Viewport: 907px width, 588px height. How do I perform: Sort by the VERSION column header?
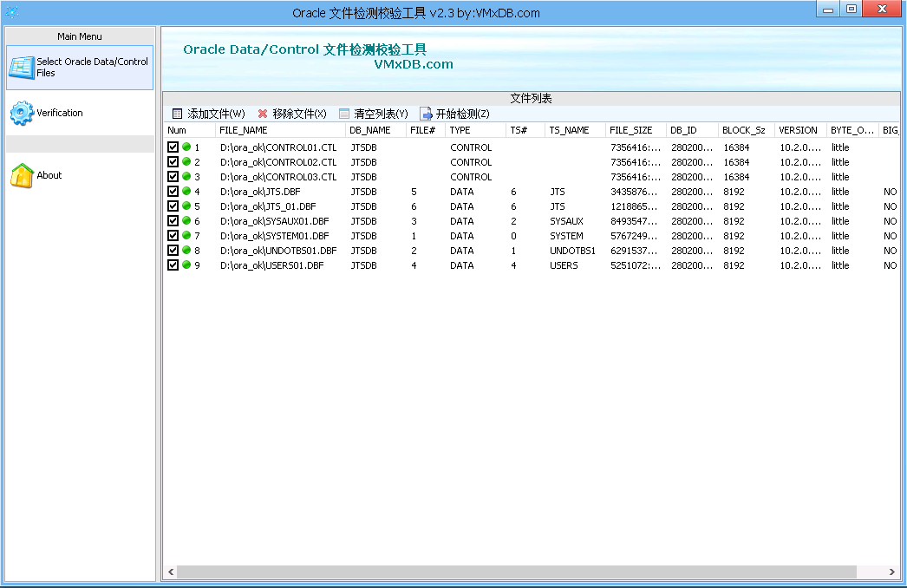click(x=800, y=130)
